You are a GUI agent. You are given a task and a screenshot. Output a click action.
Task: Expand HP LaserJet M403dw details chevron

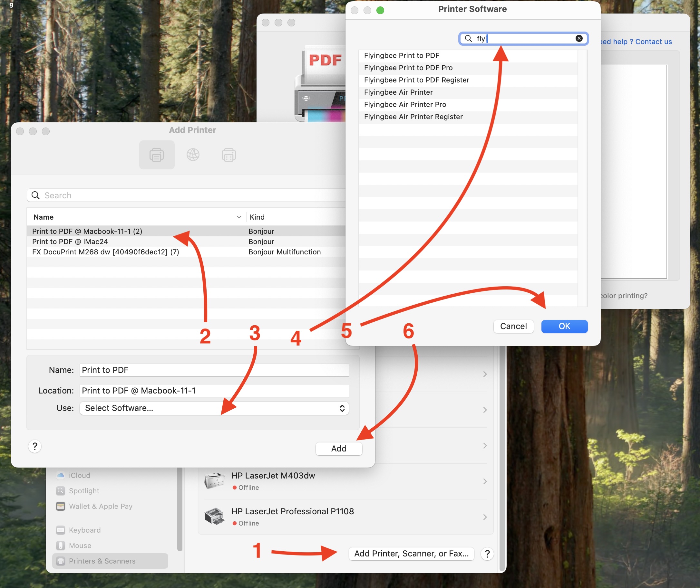coord(485,481)
